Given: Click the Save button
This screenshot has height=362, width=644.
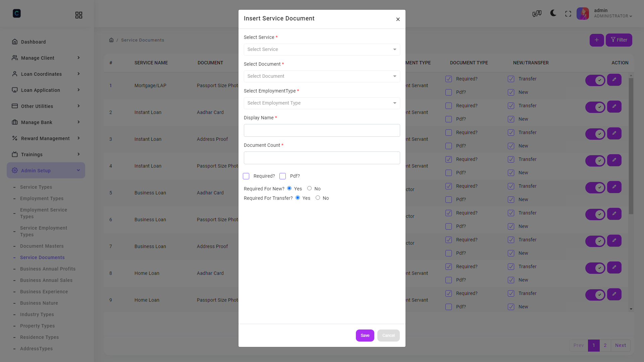Looking at the screenshot, I should [x=365, y=335].
